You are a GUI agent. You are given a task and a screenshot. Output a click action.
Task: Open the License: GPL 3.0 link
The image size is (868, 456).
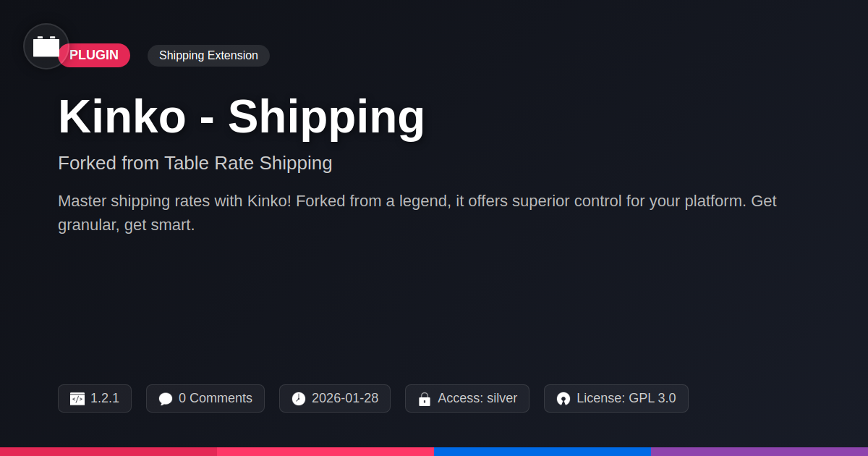626,398
